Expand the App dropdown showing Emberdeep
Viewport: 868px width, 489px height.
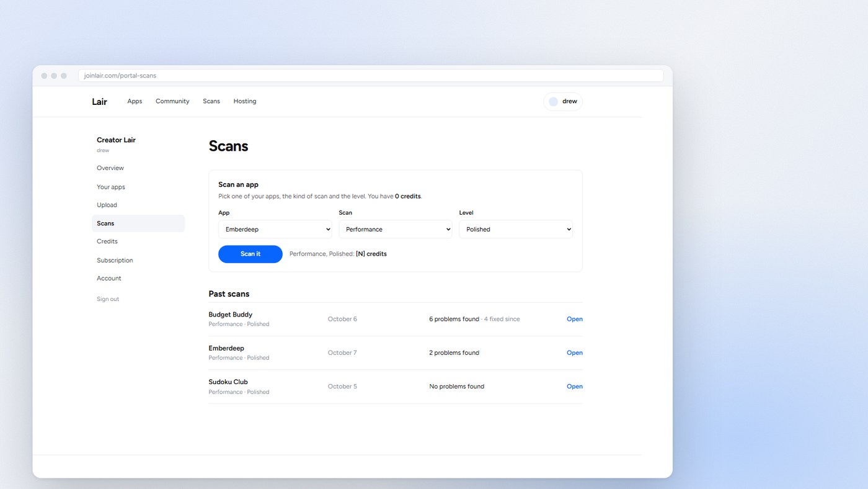(275, 229)
